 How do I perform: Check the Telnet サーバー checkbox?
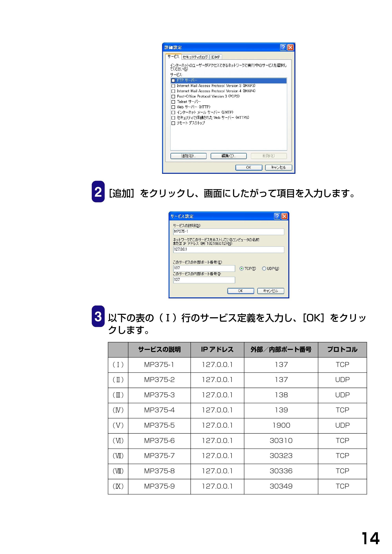[173, 102]
